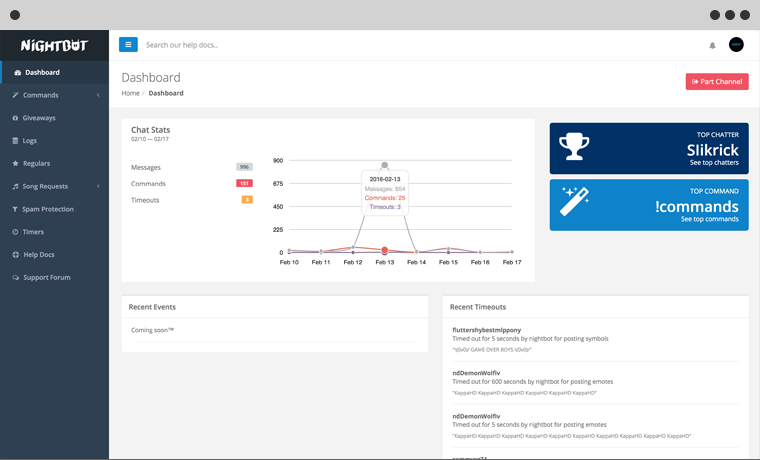Click the Feb 17 axis label on chart

(x=512, y=262)
